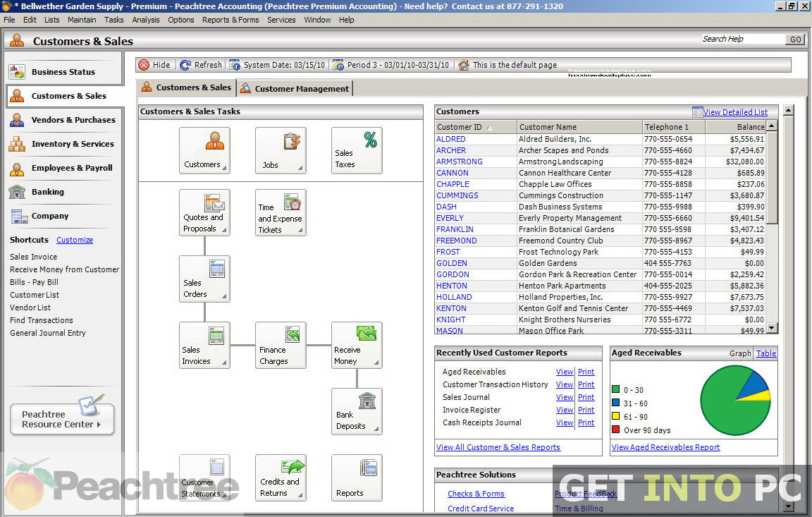The image size is (812, 517).
Task: Expand Time and Expense Tickets arrow
Action: tap(300, 230)
